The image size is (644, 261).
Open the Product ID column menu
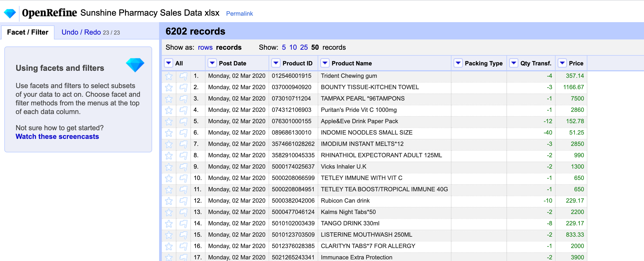pyautogui.click(x=276, y=63)
